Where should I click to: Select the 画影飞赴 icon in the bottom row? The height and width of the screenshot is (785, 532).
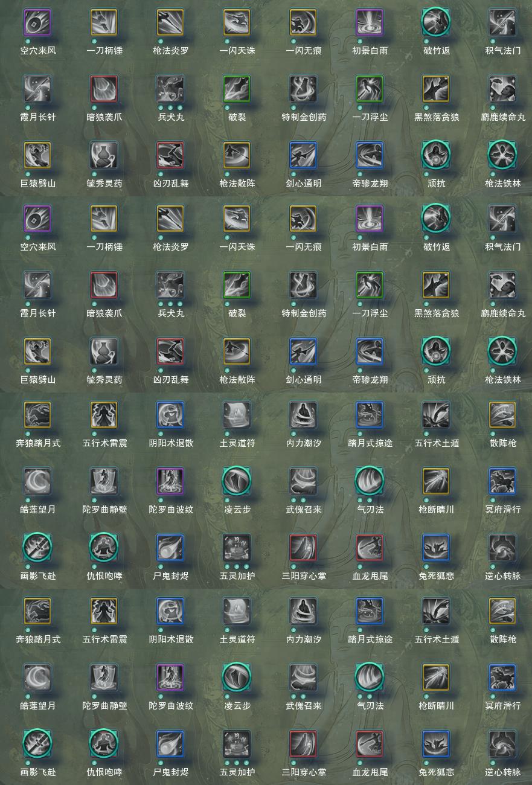click(x=37, y=744)
